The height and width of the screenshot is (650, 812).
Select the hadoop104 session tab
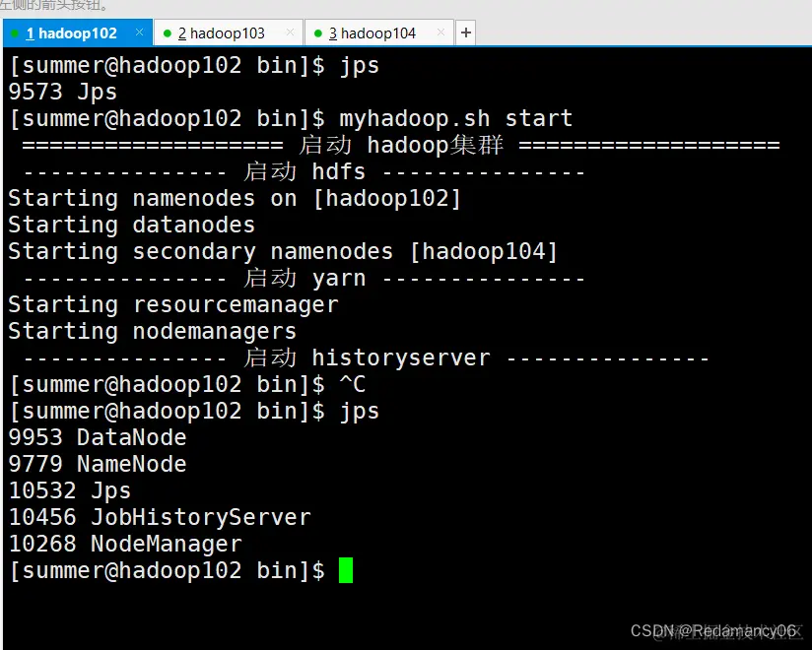point(379,33)
